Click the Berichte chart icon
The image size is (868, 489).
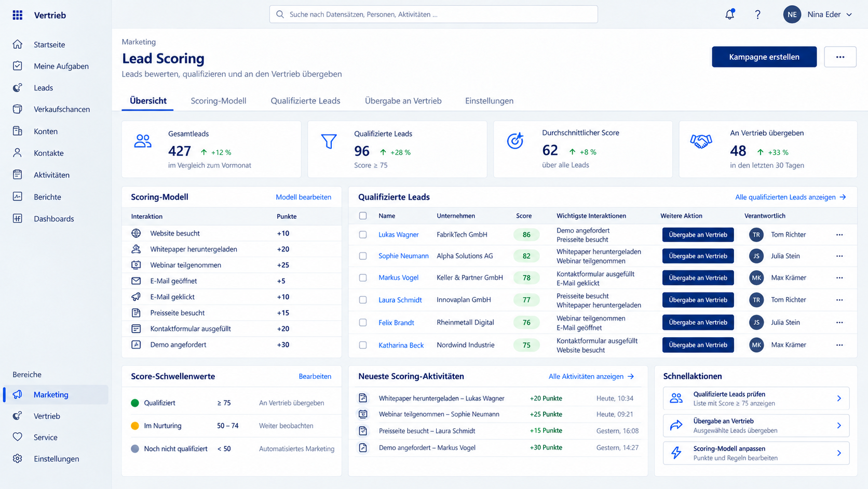[18, 196]
